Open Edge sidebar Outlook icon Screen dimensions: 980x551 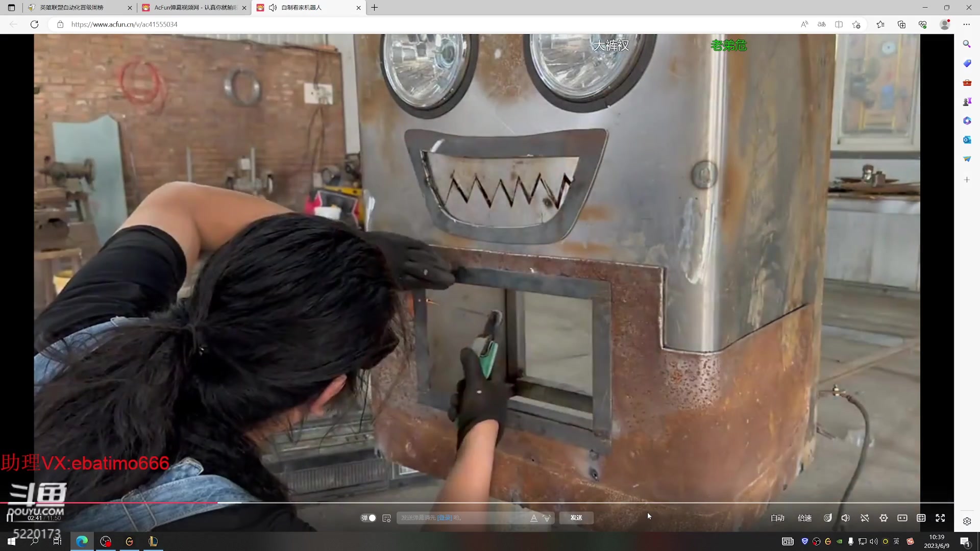coord(967,140)
